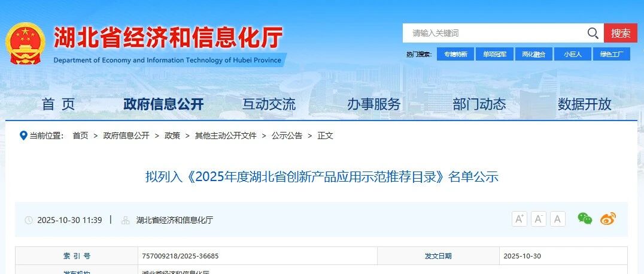Select the 专精特新 hot search tag

click(x=455, y=55)
